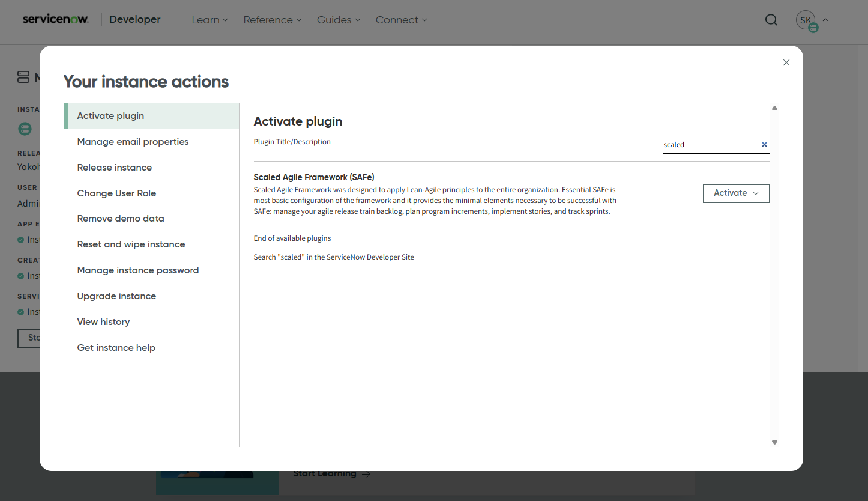868x501 pixels.
Task: Click the ServiceNow logo
Action: [56, 19]
